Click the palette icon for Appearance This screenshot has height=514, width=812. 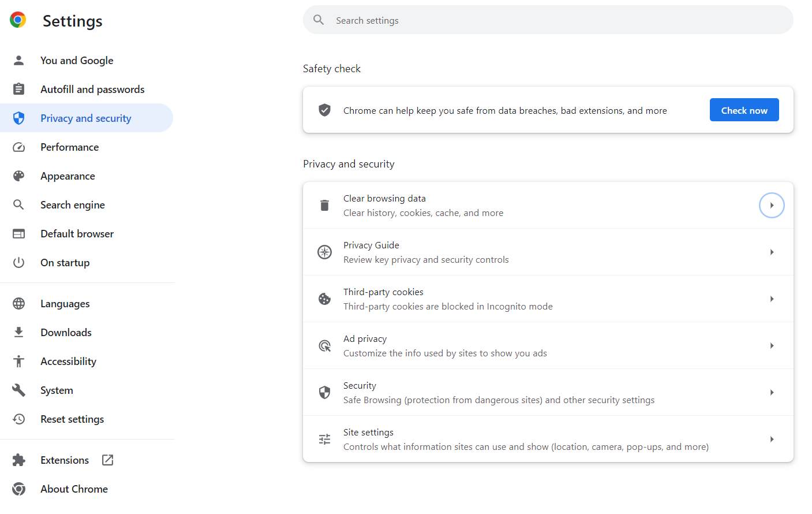coord(18,176)
